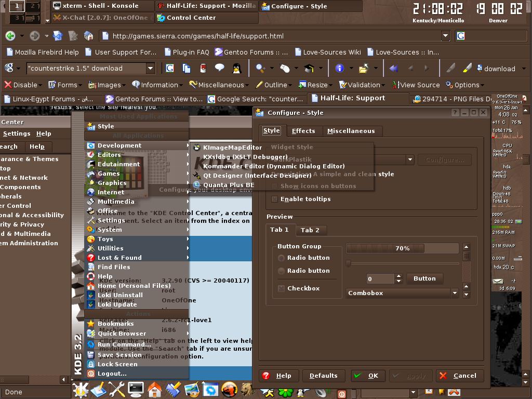The width and height of the screenshot is (532, 399).
Task: Click the Defaults button
Action: (x=323, y=376)
